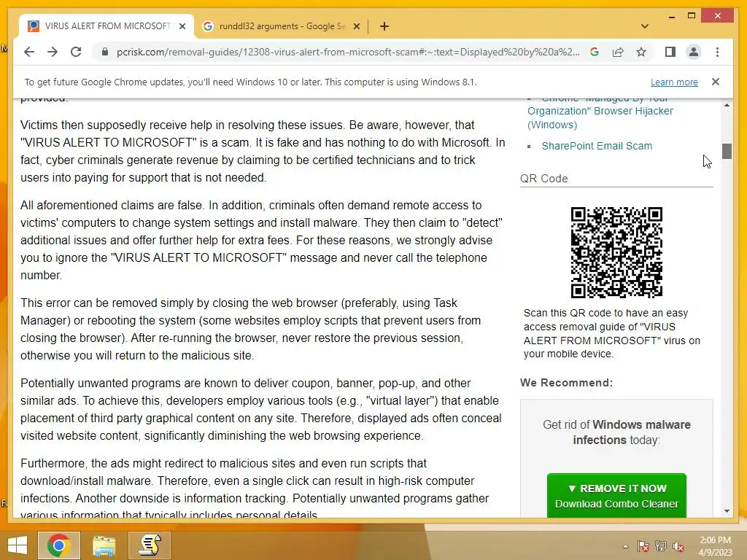The image size is (747, 560).
Task: Click the Google icon in the address bar
Action: pyautogui.click(x=594, y=52)
